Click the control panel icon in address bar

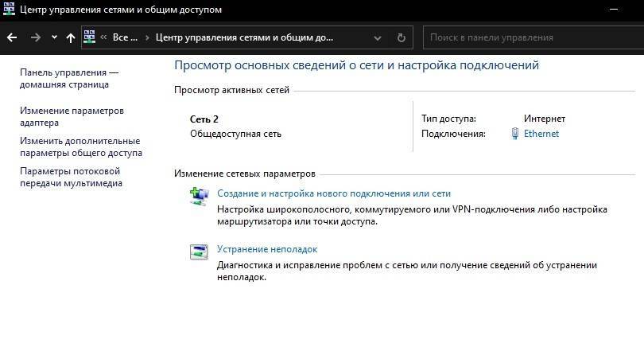(90, 37)
